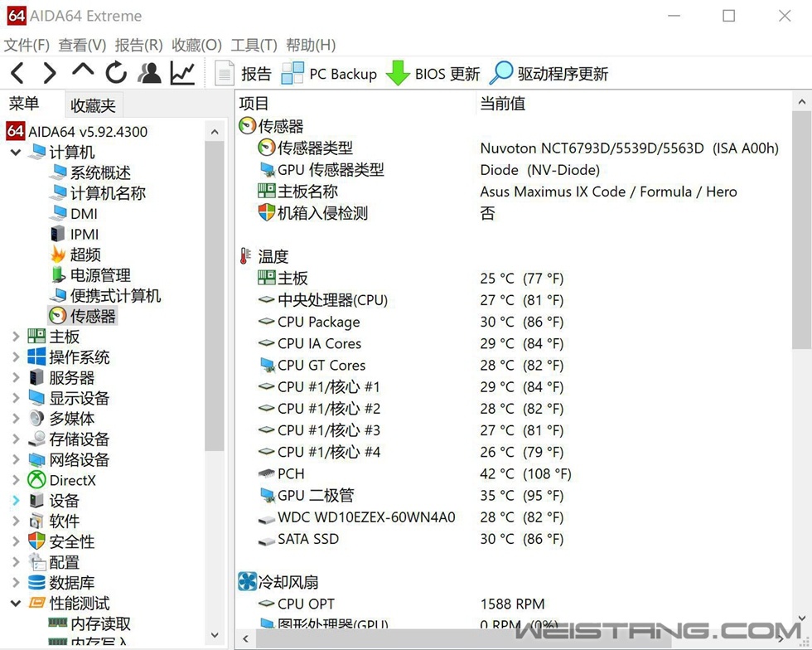Open the 工具(T) menu
The width and height of the screenshot is (812, 650).
254,45
